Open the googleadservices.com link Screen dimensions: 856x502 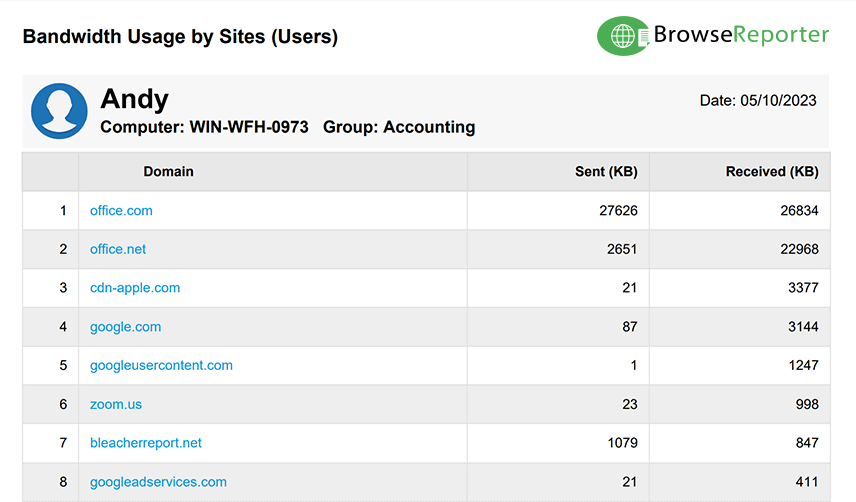coord(158,482)
